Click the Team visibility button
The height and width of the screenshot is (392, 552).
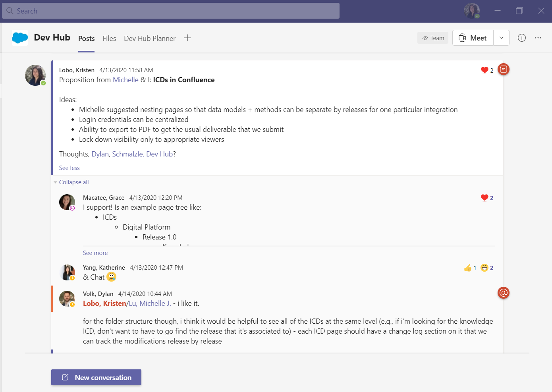tap(433, 38)
